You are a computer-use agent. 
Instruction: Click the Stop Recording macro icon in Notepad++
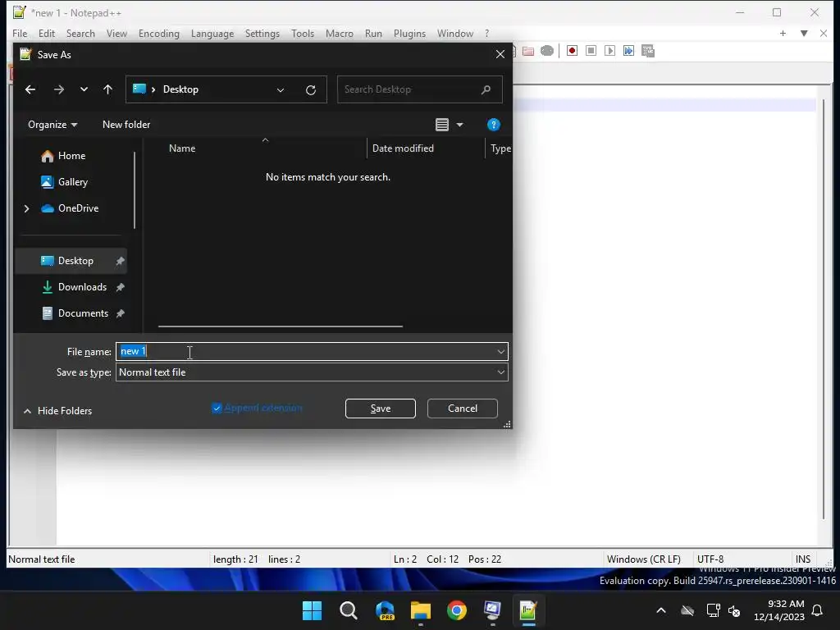(x=591, y=51)
